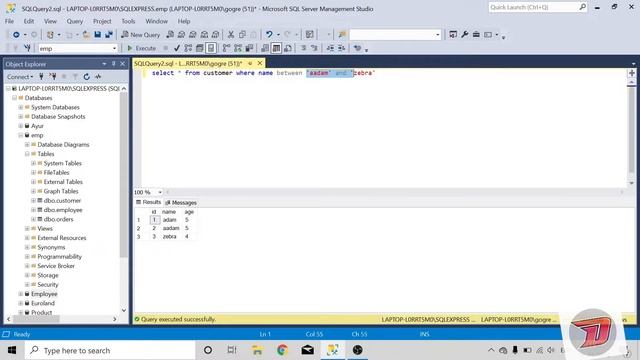This screenshot has width=640, height=360.
Task: Select dbo.orders table in tree
Action: click(x=58, y=219)
